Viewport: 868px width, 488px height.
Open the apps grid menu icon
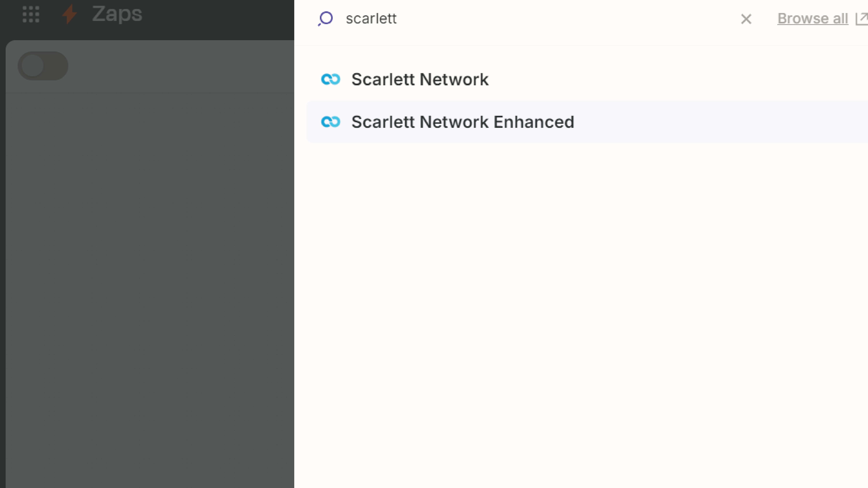pos(31,14)
